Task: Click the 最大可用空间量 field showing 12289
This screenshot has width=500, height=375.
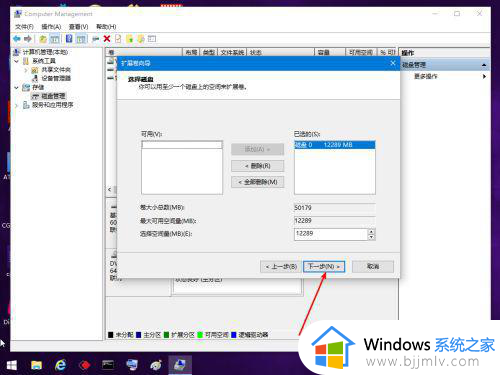Action: [335, 221]
